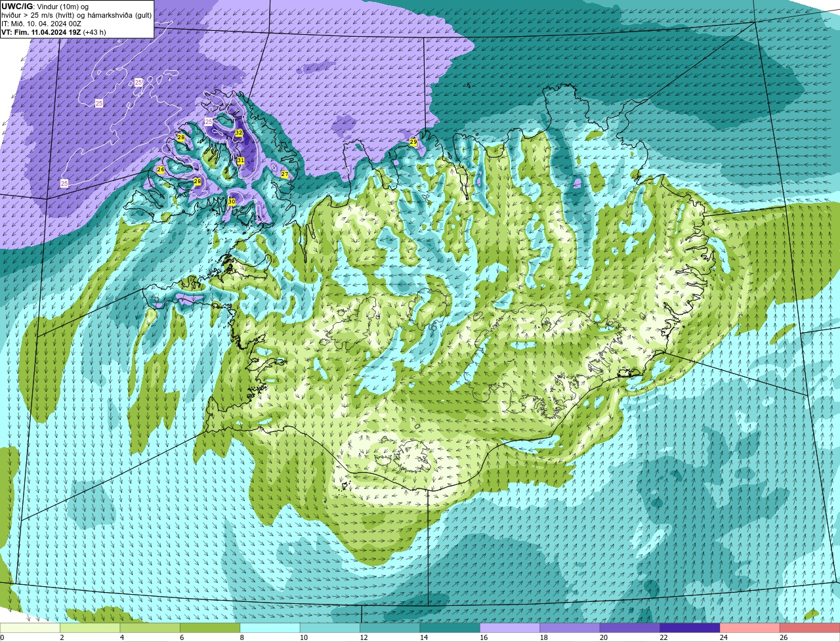The image size is (840, 642).
Task: Click the 20–22 m/s purple legend swatch
Action: click(x=630, y=628)
